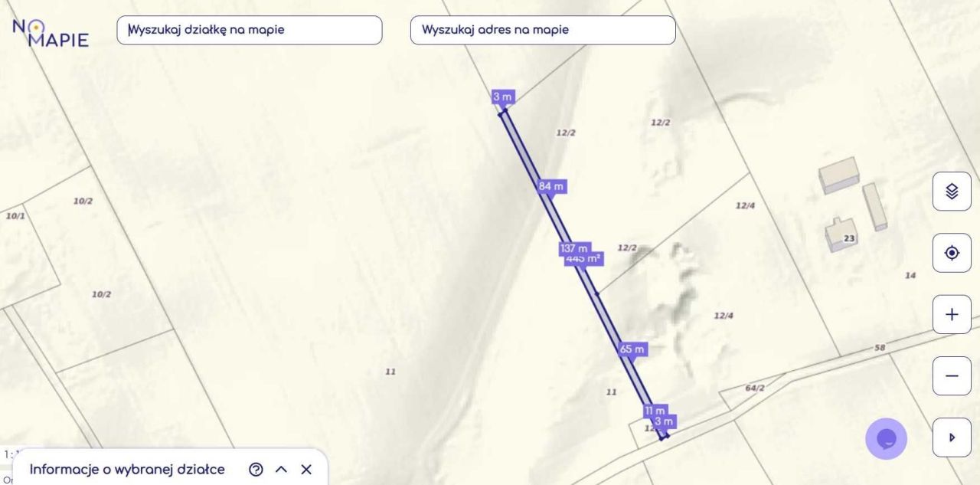Close the parcel information panel
Screen dimensions: 980x485
[x=306, y=470]
